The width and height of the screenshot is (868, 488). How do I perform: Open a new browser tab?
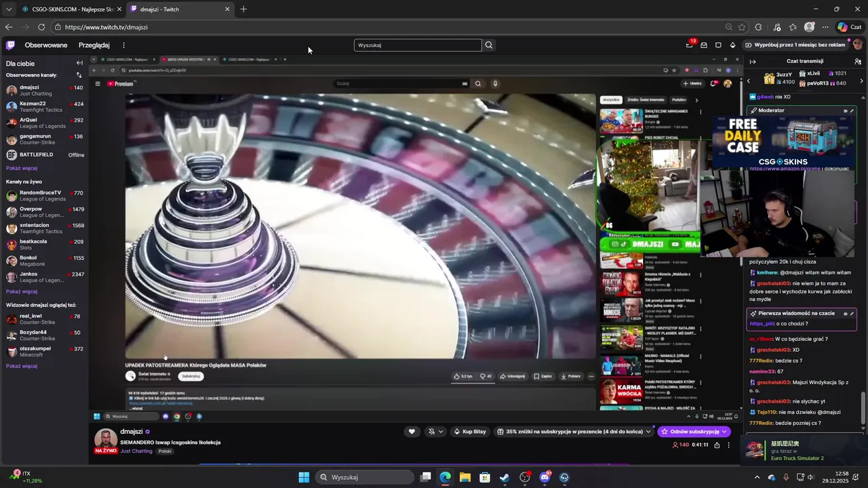(243, 9)
